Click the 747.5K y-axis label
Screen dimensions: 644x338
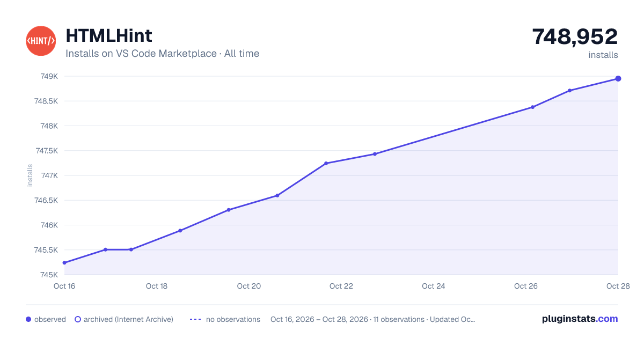click(x=47, y=151)
